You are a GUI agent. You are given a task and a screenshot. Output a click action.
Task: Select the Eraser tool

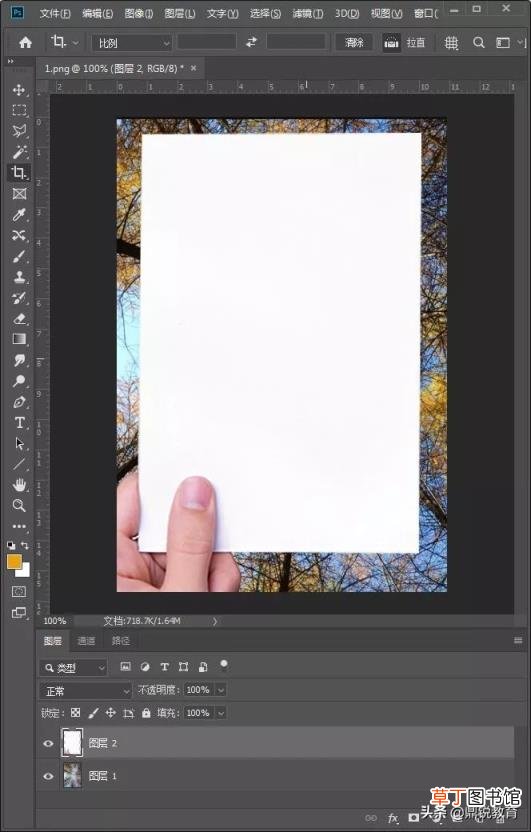tap(19, 318)
